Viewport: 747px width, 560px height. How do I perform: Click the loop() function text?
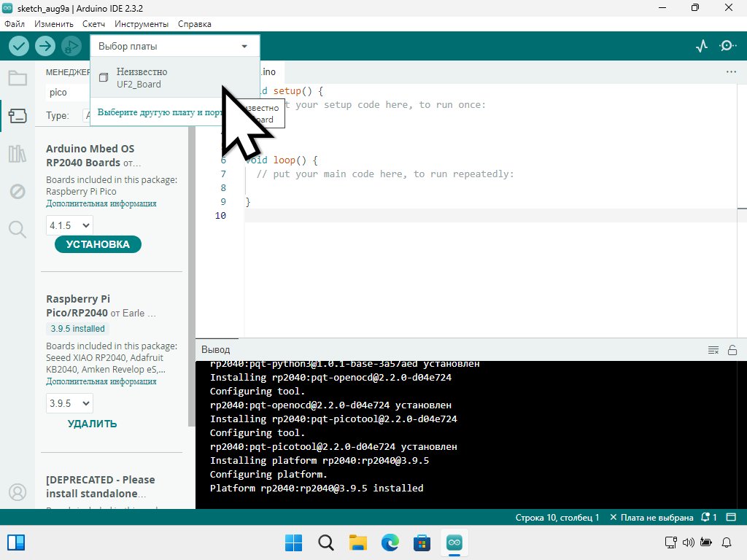[289, 160]
